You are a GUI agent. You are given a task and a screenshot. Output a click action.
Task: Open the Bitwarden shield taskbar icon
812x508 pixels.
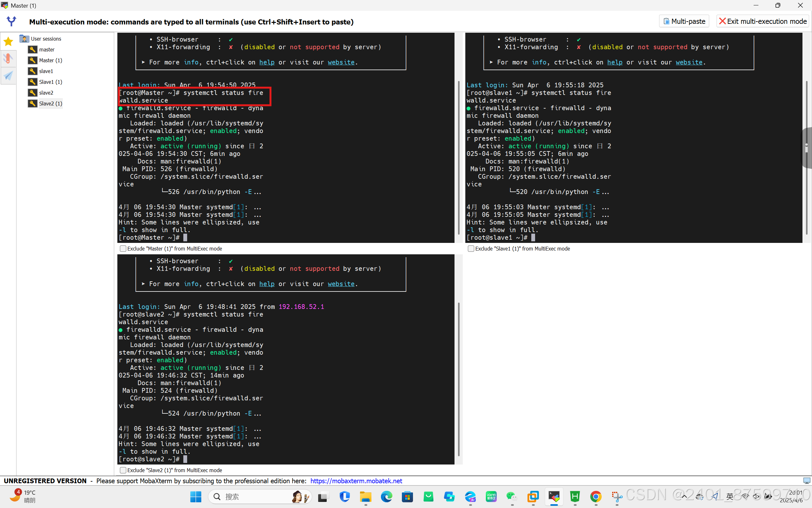(344, 497)
